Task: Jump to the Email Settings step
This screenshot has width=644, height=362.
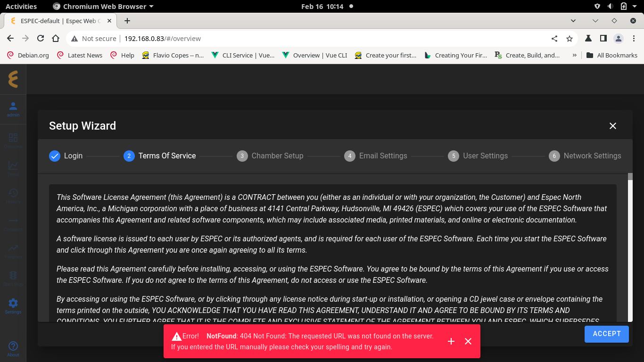Action: pyautogui.click(x=376, y=156)
